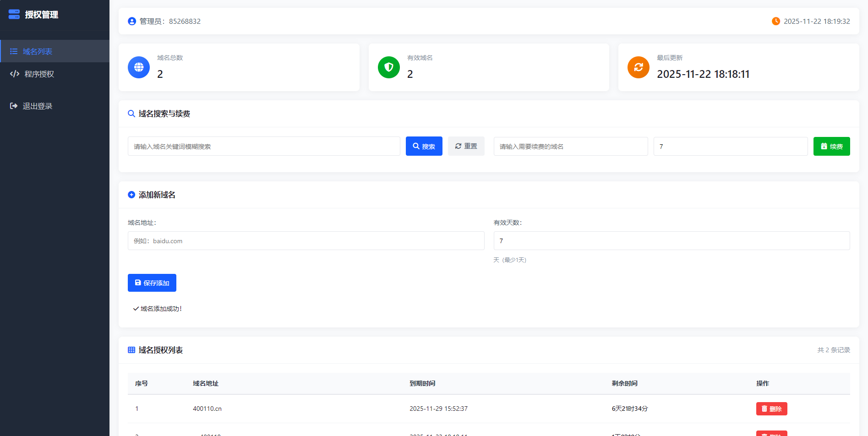The width and height of the screenshot is (868, 436).
Task: Click the green 续费 renew button
Action: (x=832, y=146)
